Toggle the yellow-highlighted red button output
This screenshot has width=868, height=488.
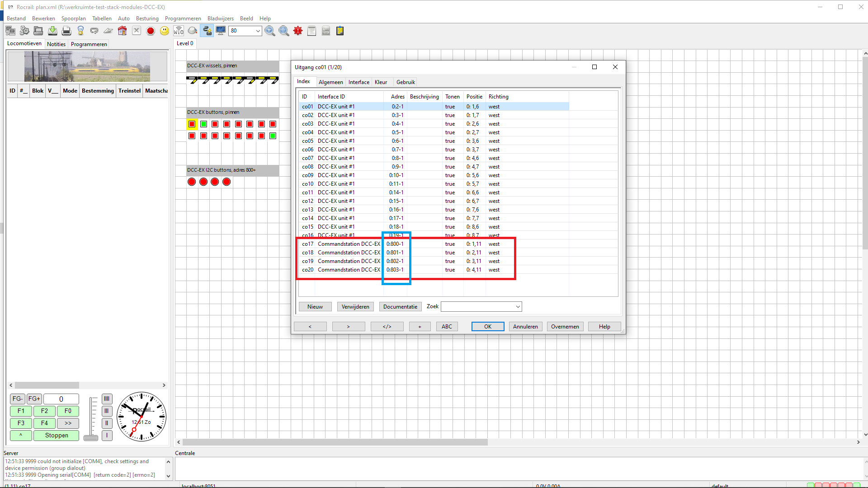click(192, 124)
